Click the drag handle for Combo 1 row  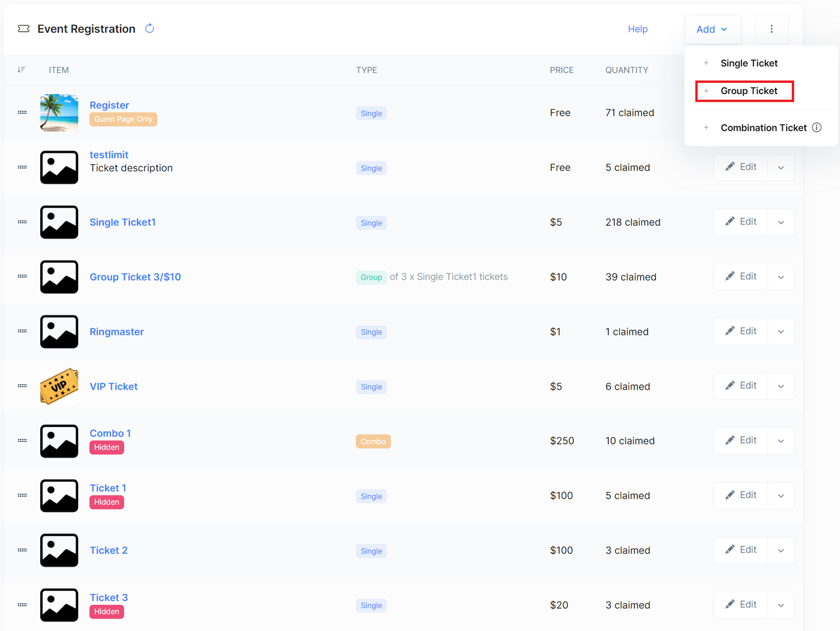pos(22,441)
